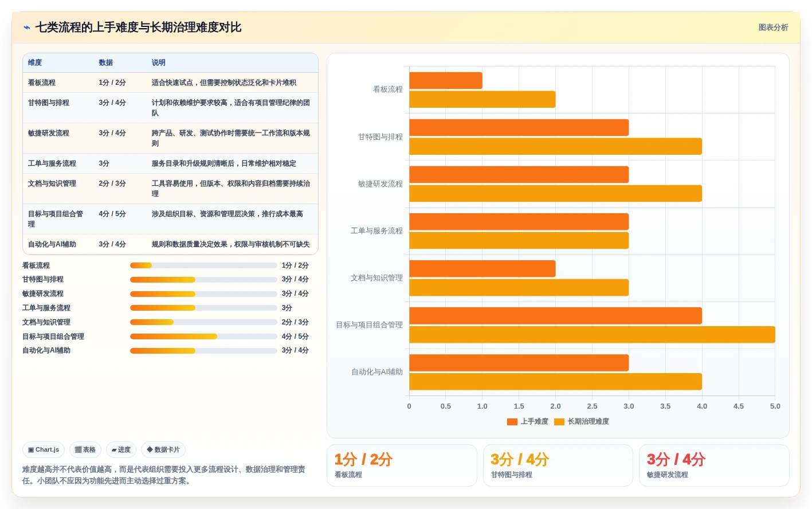Click the chart's 自动化与AI辅助 axis label
This screenshot has height=509, width=812.
tap(377, 372)
